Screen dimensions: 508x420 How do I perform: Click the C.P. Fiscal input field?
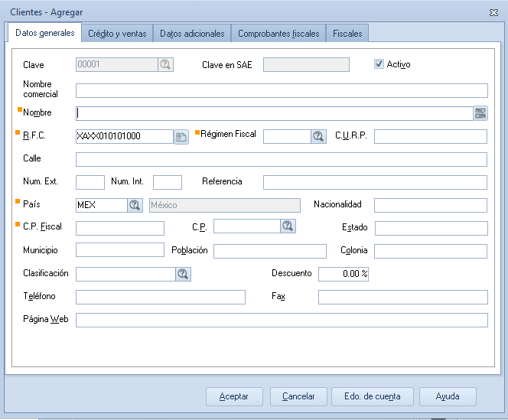120,228
